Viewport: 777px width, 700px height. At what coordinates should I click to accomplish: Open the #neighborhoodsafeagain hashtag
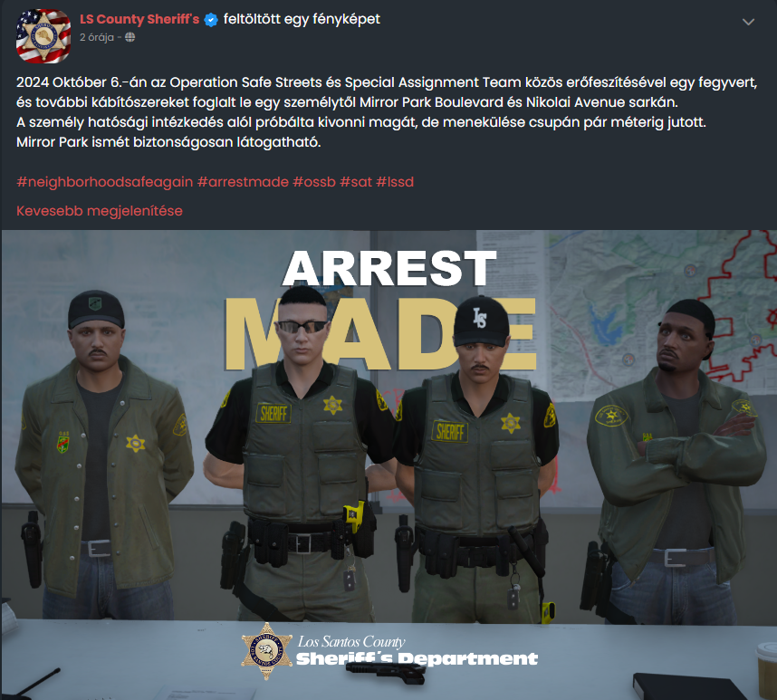(104, 182)
